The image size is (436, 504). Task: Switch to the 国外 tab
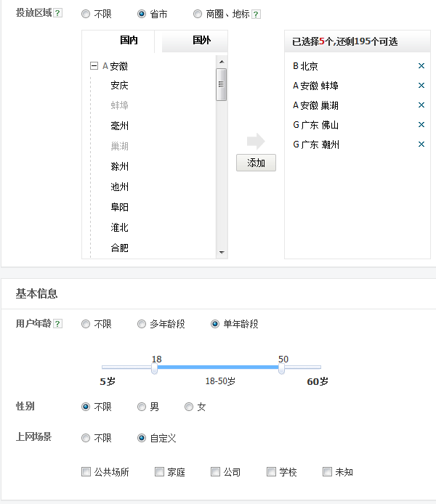pos(201,41)
